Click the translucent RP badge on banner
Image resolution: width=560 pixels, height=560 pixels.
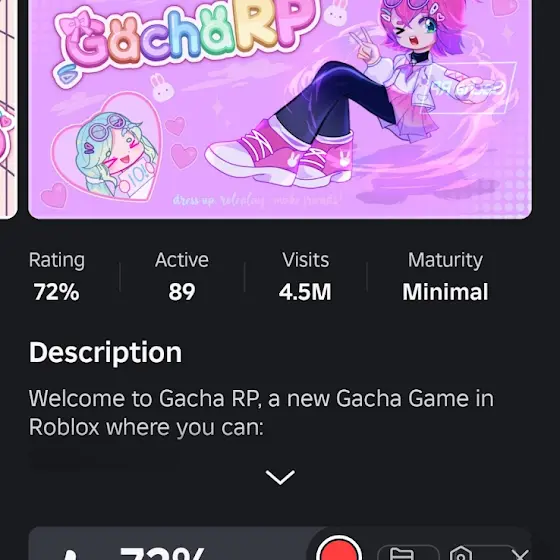tap(470, 88)
